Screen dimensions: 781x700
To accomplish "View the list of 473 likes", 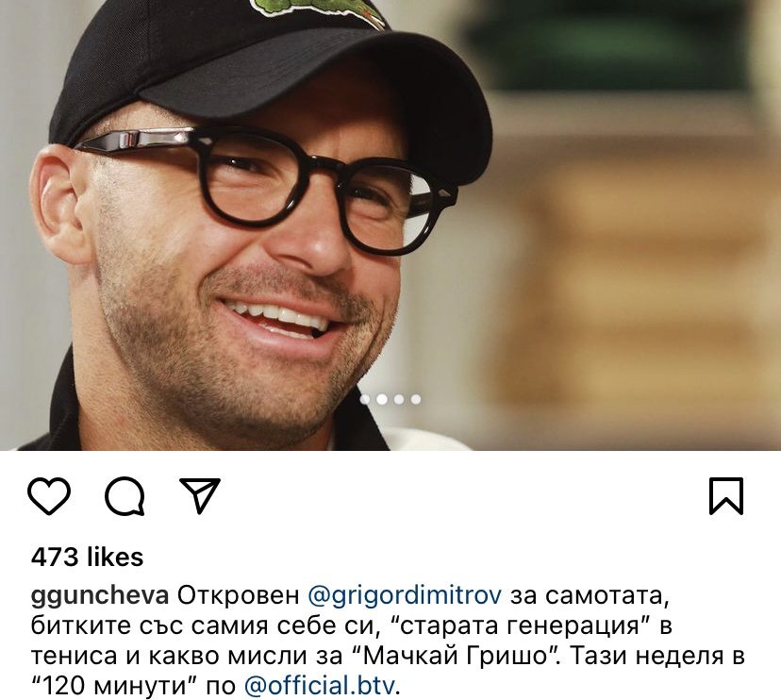I will click(x=87, y=557).
